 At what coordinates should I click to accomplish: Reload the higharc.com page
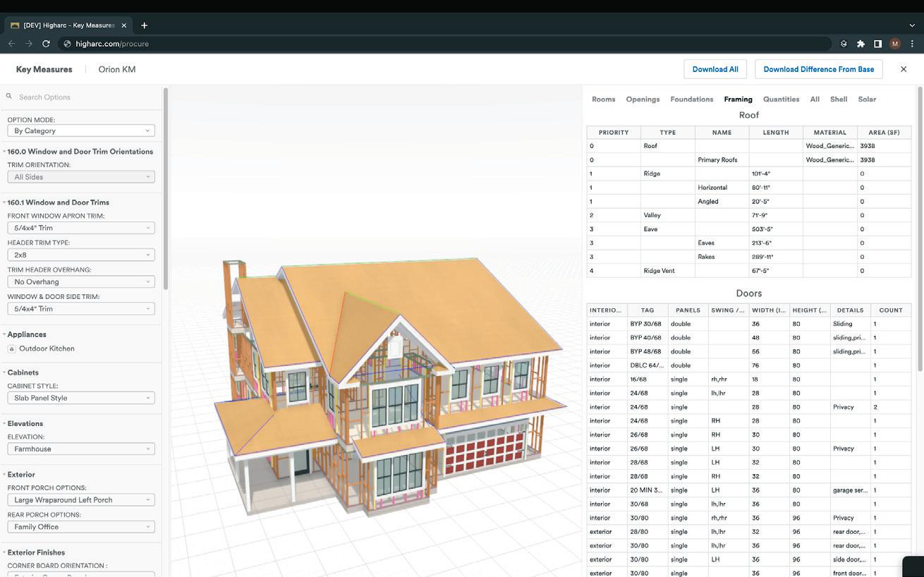coord(46,44)
